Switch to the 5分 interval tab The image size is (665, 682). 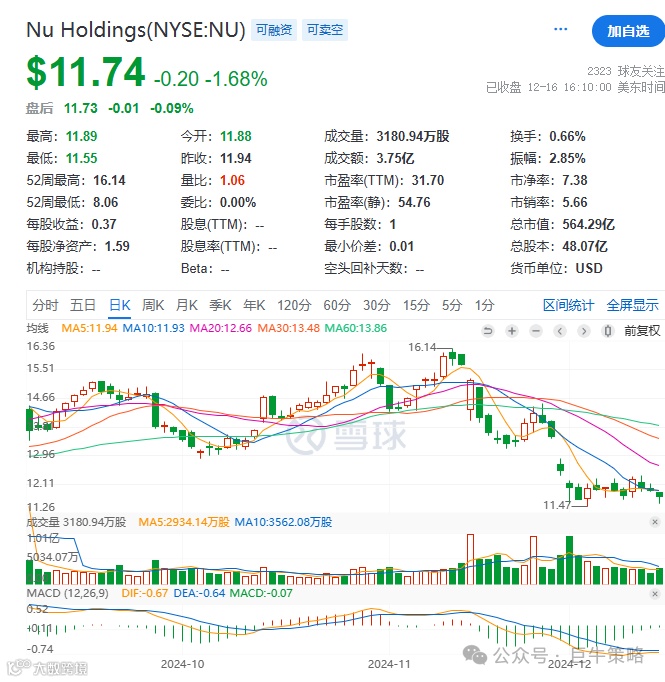452,305
